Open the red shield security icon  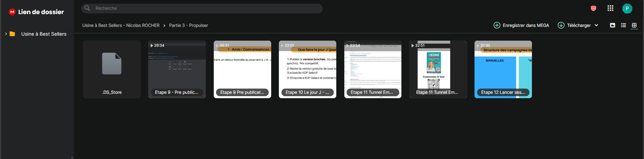pyautogui.click(x=593, y=8)
